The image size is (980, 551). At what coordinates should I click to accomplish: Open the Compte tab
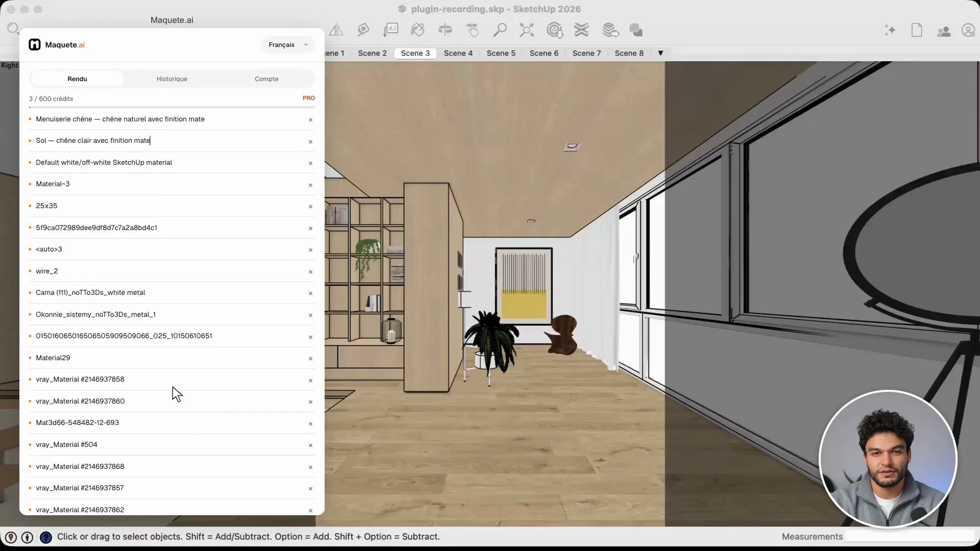[266, 79]
